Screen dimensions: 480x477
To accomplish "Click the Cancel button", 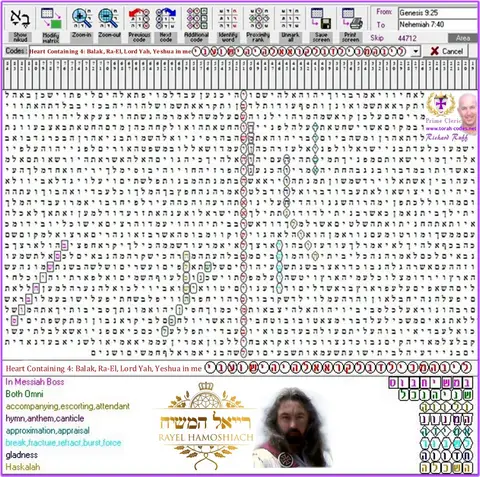I will tap(446, 51).
